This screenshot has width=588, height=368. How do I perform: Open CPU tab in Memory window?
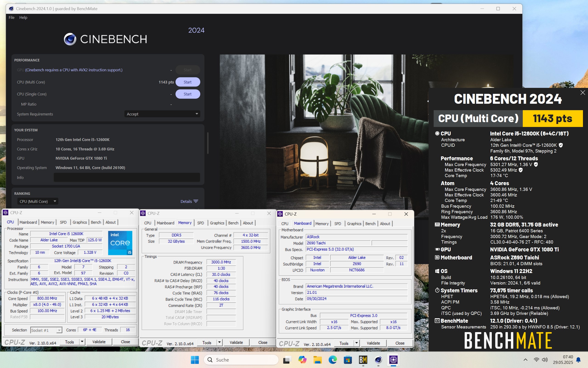click(x=148, y=223)
